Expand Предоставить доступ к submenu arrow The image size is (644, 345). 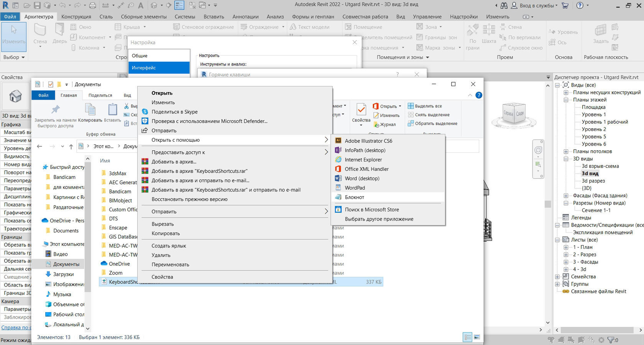click(x=326, y=152)
